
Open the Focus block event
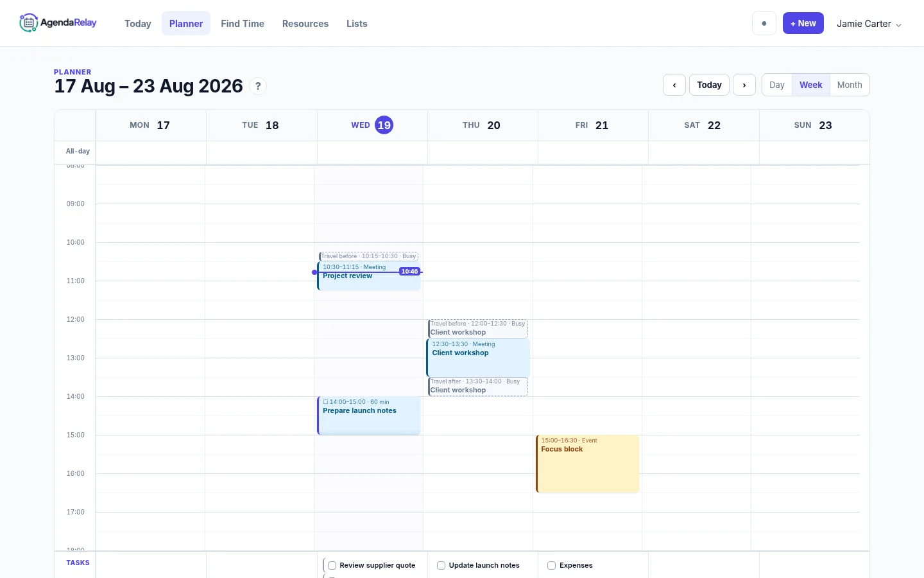pyautogui.click(x=588, y=464)
